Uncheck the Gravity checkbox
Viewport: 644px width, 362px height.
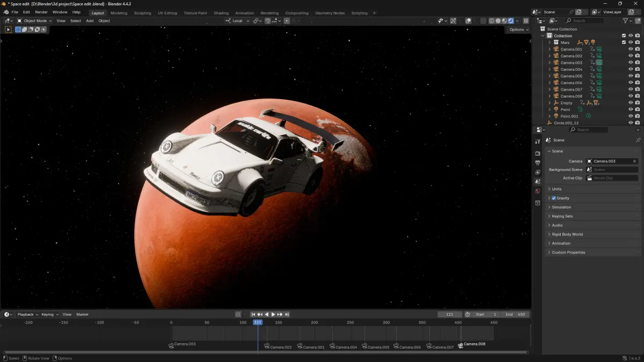coord(554,198)
